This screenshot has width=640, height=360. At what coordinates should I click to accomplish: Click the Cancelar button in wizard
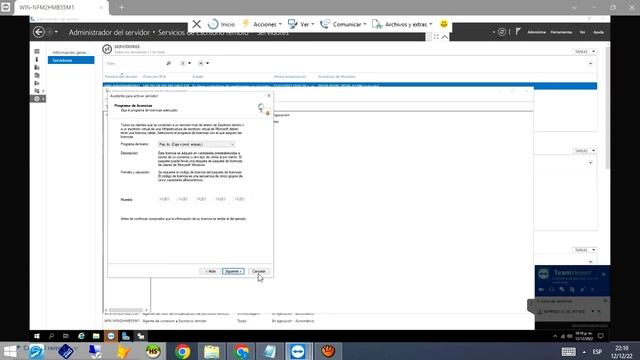tap(259, 271)
